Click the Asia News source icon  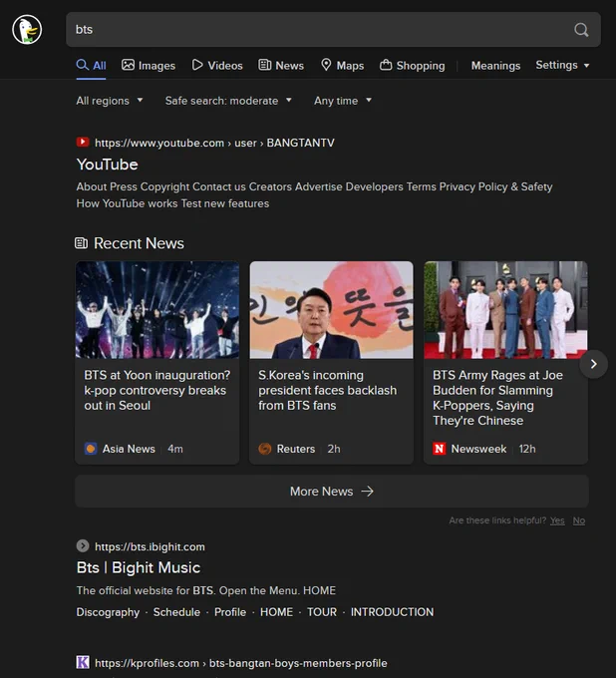[x=91, y=449]
